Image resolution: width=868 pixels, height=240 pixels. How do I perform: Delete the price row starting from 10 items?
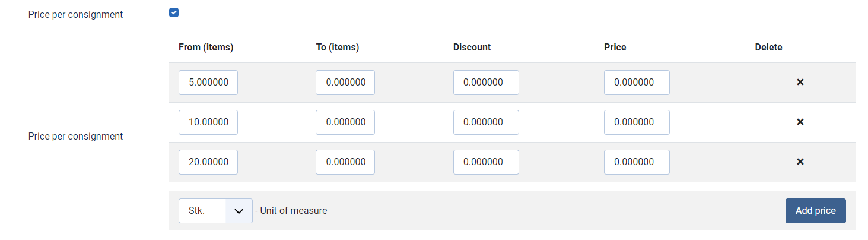pos(800,122)
